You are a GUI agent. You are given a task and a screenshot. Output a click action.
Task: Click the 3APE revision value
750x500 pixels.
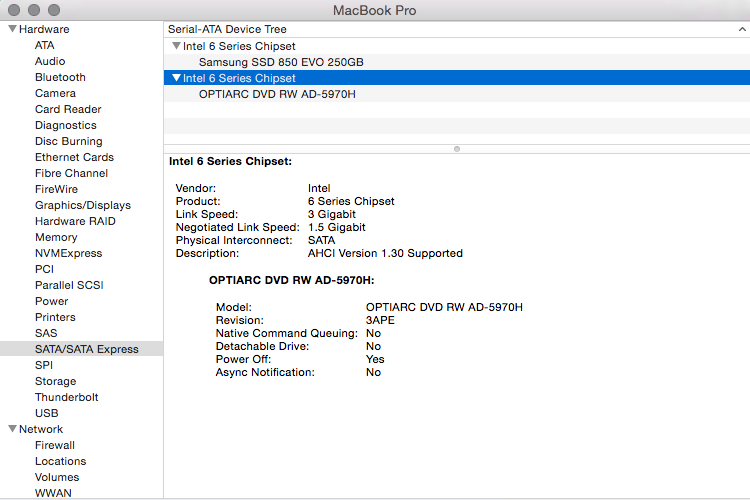coord(380,320)
